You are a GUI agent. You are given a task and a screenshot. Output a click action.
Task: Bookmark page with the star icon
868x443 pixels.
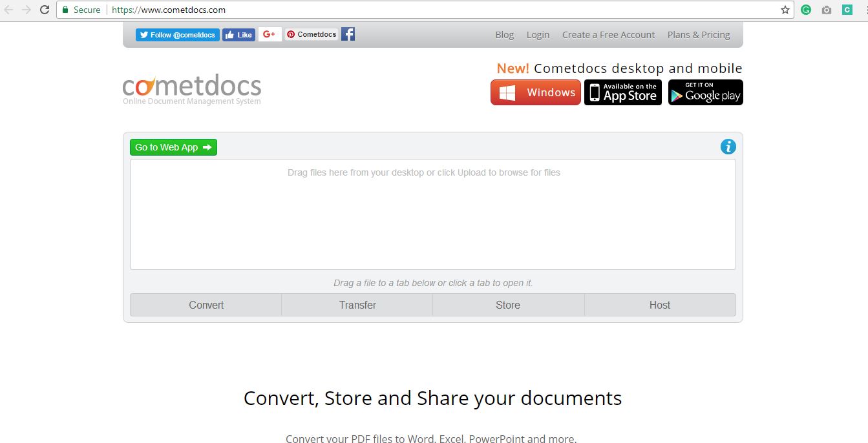[x=785, y=10]
